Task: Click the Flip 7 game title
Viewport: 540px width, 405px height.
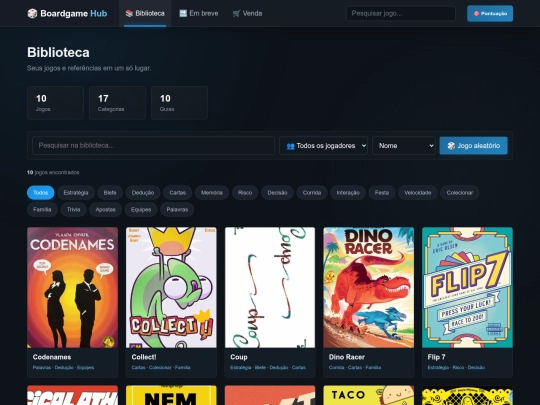Action: [436, 357]
